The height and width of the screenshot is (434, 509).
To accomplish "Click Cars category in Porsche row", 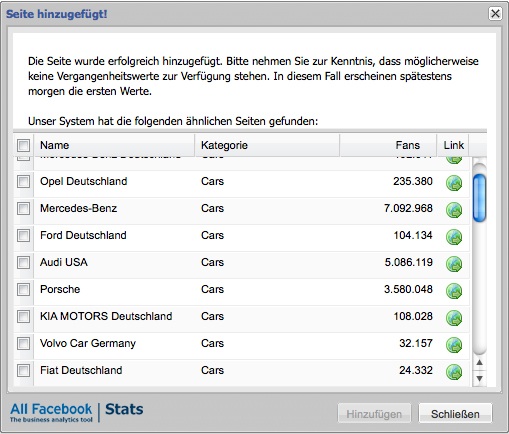I will (x=212, y=289).
